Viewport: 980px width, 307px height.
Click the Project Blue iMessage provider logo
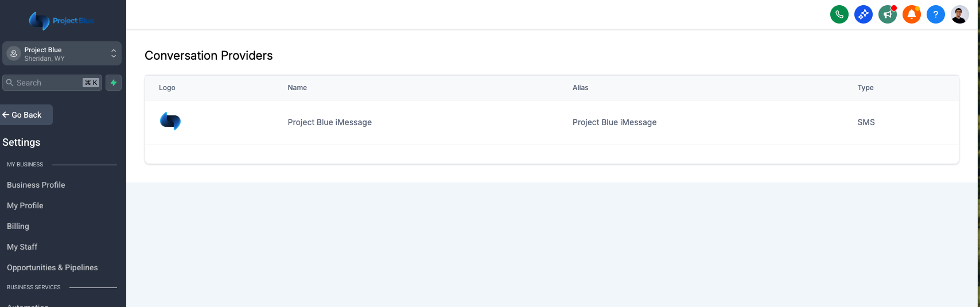[170, 121]
